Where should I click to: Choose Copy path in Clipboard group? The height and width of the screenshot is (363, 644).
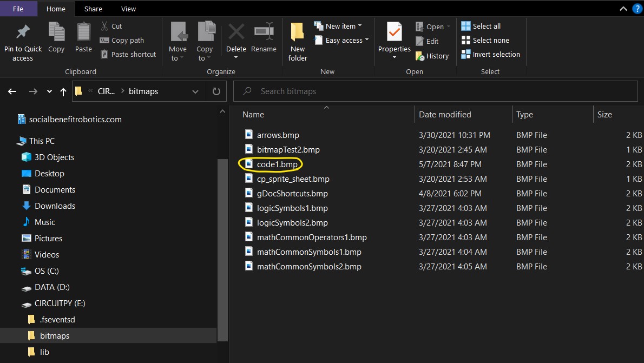(122, 40)
